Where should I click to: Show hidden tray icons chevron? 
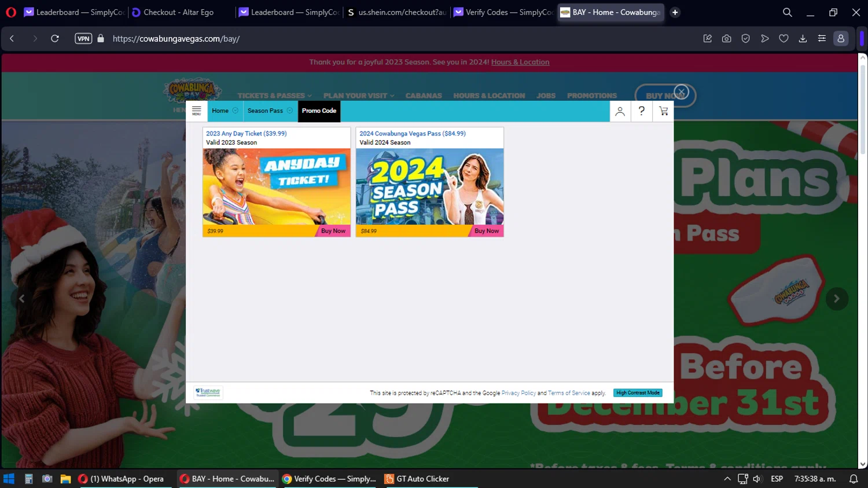coord(727,479)
